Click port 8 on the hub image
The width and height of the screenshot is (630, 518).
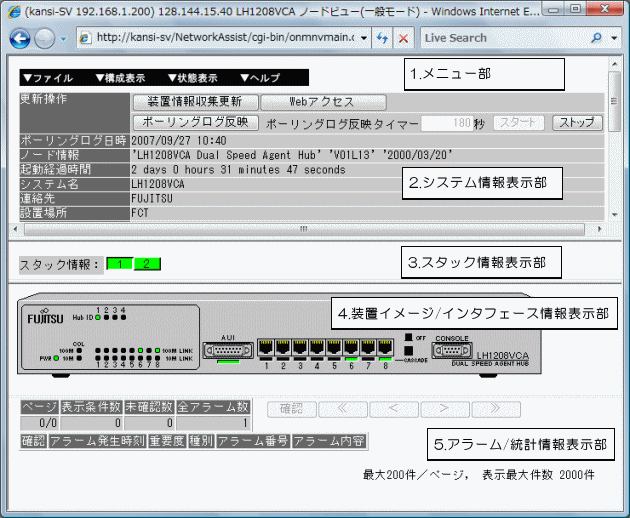coord(386,349)
